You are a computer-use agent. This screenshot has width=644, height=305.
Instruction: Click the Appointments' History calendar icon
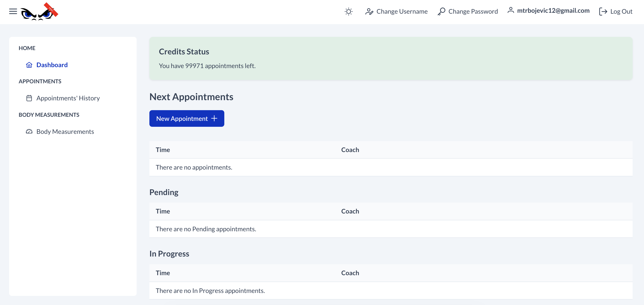[29, 98]
